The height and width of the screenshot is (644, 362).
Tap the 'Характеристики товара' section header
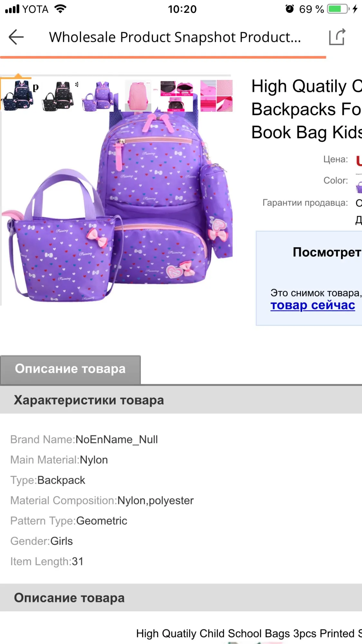tap(181, 400)
